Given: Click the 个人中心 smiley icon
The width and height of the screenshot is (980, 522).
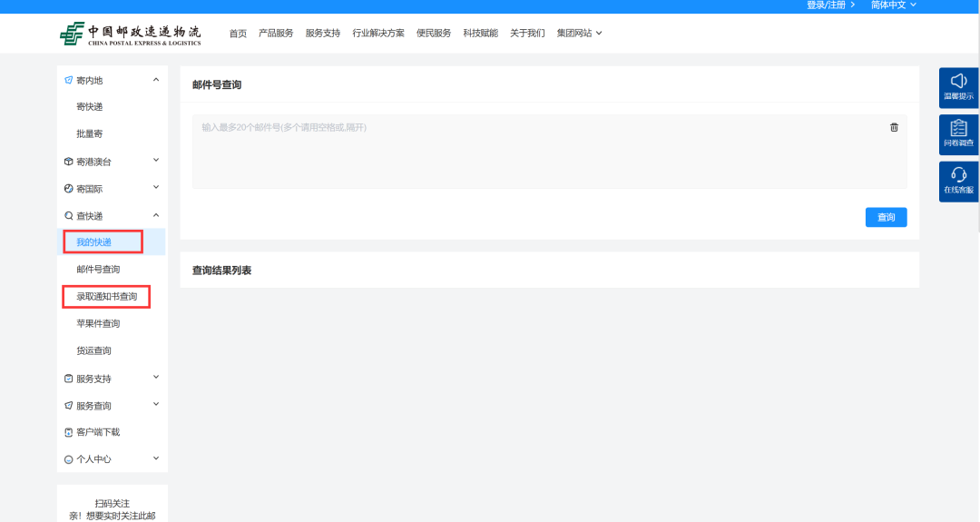Looking at the screenshot, I should [x=69, y=459].
